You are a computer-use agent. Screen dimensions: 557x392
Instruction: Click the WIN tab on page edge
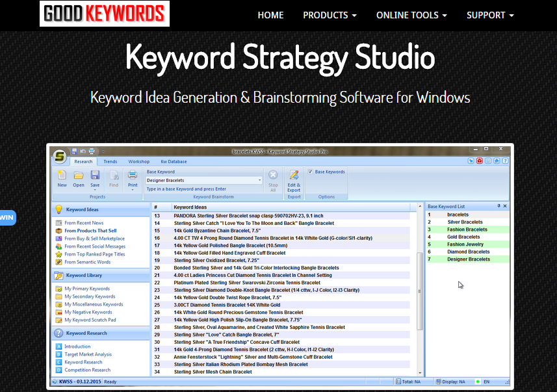7,218
